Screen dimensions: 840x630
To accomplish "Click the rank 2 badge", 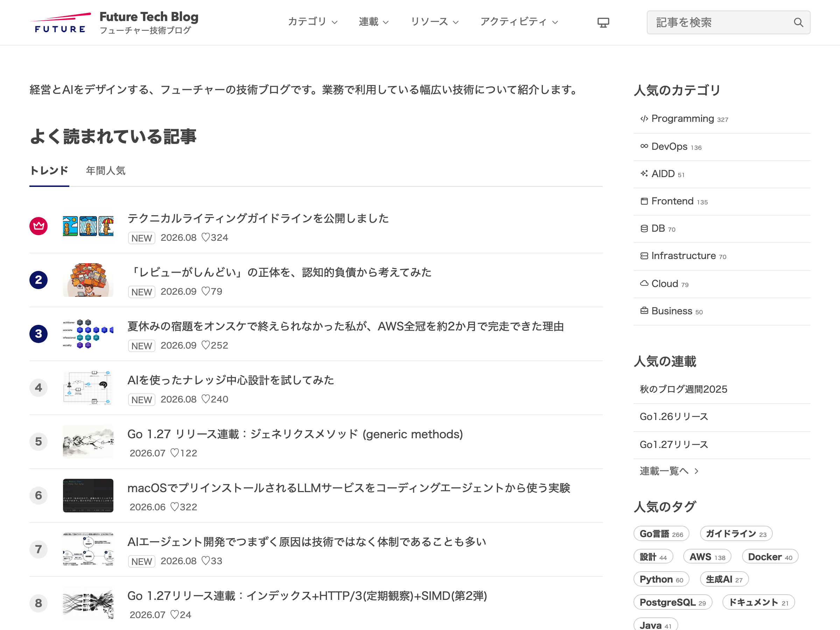I will click(38, 280).
